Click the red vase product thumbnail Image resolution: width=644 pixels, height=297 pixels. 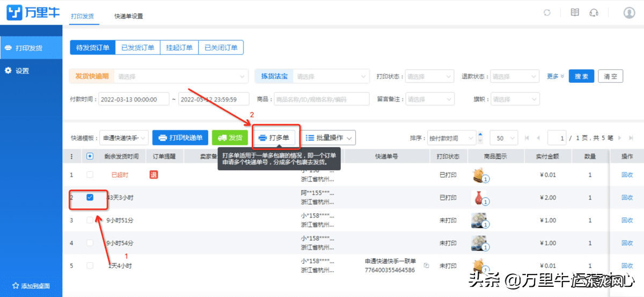click(478, 198)
